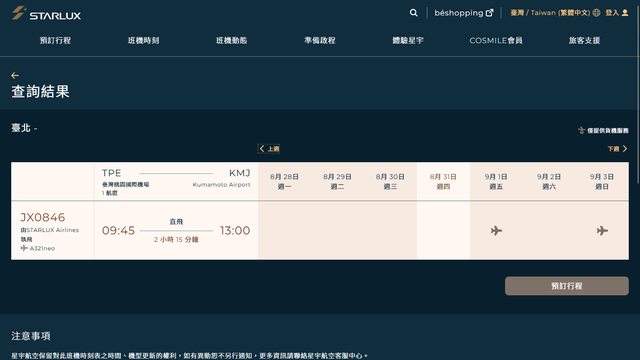The height and width of the screenshot is (360, 640).
Task: Select the 9月 3日 週日 column header
Action: pos(602,181)
